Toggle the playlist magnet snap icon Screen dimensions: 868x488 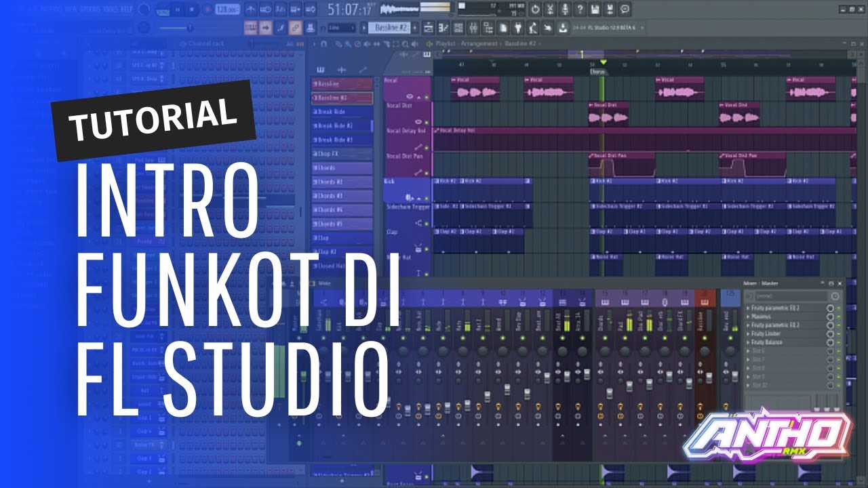(324, 44)
